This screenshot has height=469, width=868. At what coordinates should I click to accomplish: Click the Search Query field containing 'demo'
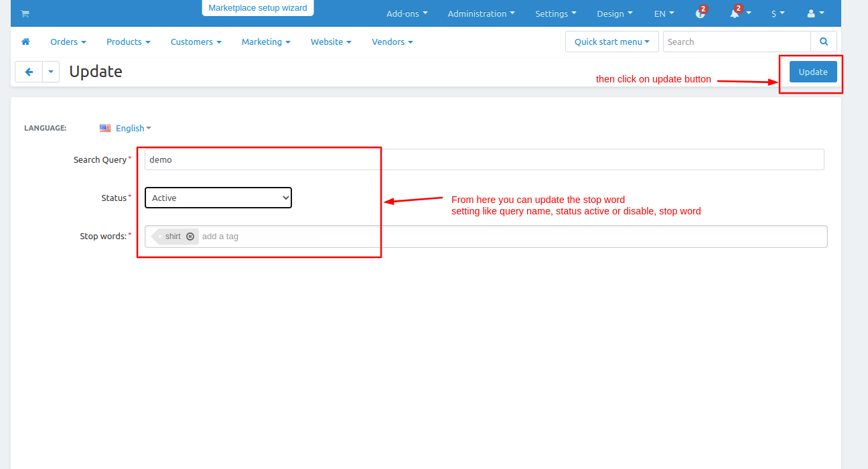[x=484, y=159]
